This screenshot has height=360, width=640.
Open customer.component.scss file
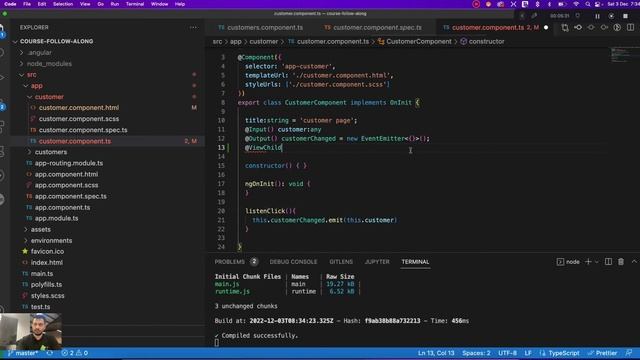tap(79, 119)
